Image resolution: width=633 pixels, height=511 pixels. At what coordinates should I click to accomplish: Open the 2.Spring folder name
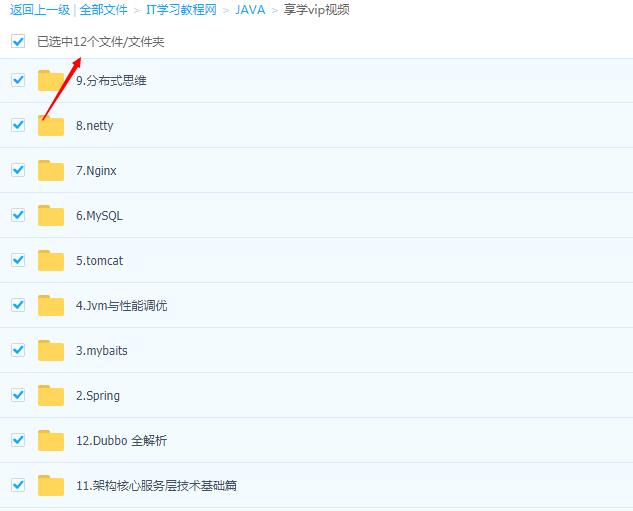point(98,396)
